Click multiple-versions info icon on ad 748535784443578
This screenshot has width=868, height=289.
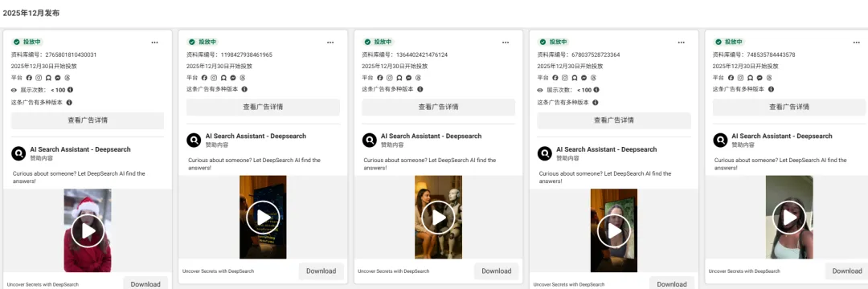coord(771,89)
